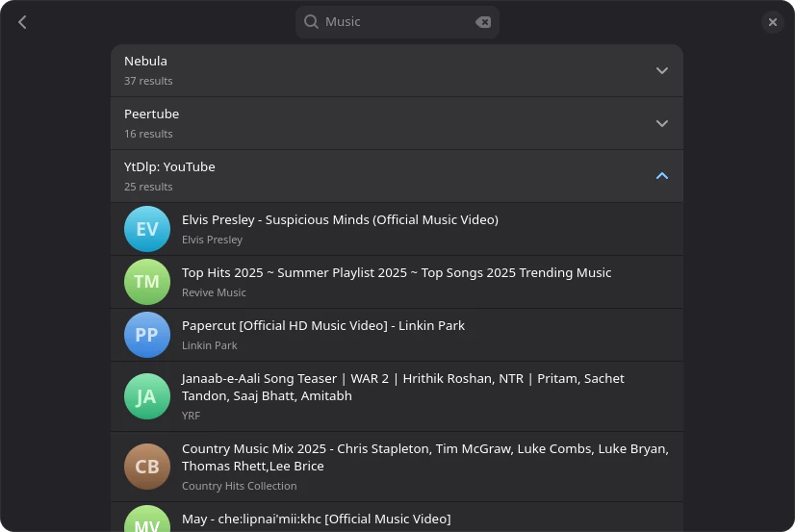Click the YtDlp: YouTube section title
795x532 pixels.
click(x=169, y=166)
